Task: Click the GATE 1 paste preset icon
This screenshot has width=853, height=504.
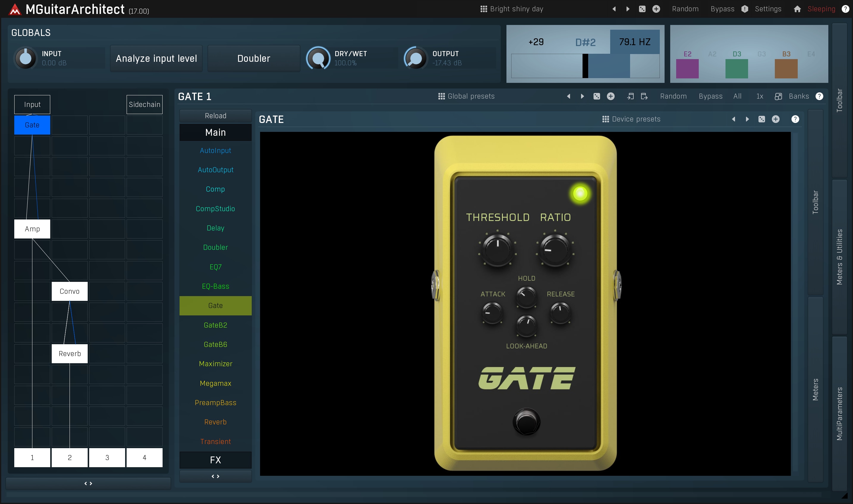Action: 644,97
